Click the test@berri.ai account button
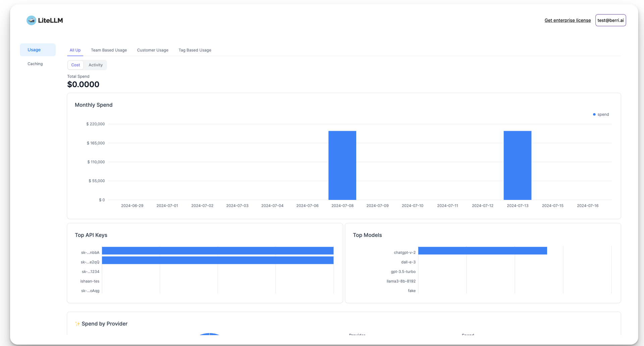Screen dimensions: 644x346 [x=610, y=20]
